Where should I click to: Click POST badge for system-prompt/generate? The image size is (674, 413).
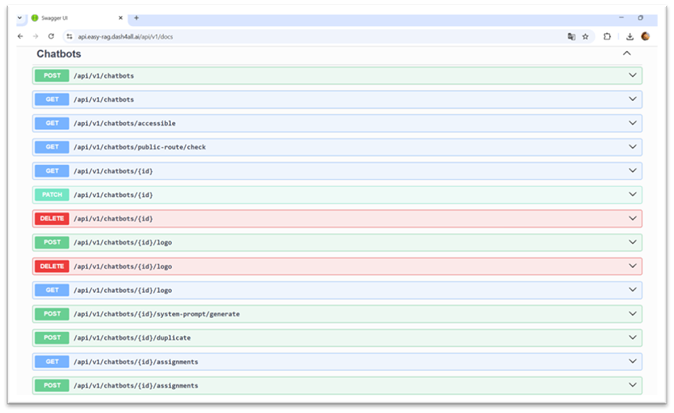click(52, 314)
